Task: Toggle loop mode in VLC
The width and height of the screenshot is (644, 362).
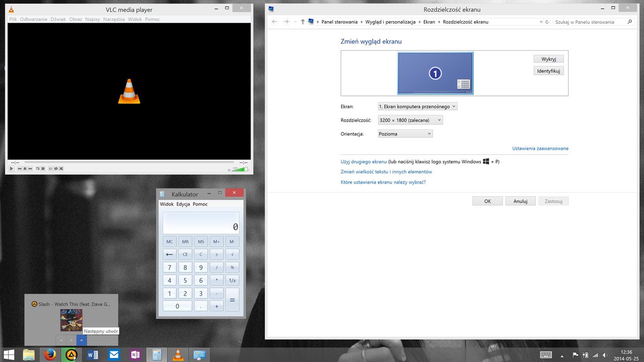Action: click(56, 168)
